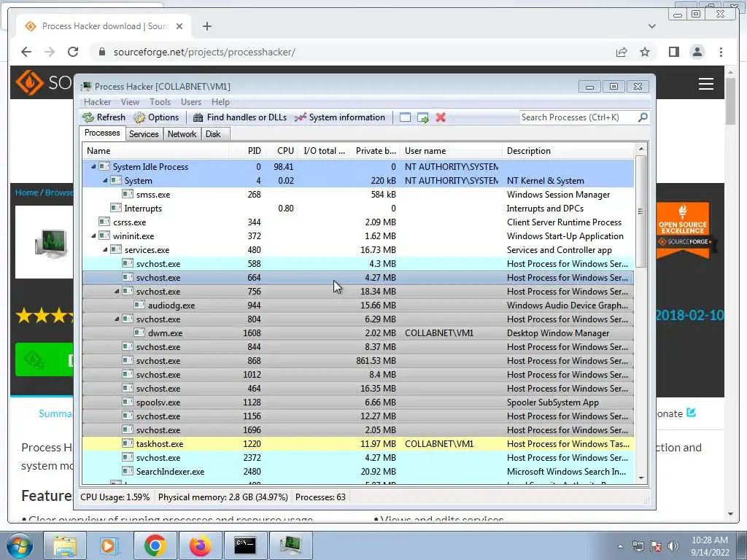747x560 pixels.
Task: Click the Physical memory status entry
Action: tap(223, 497)
